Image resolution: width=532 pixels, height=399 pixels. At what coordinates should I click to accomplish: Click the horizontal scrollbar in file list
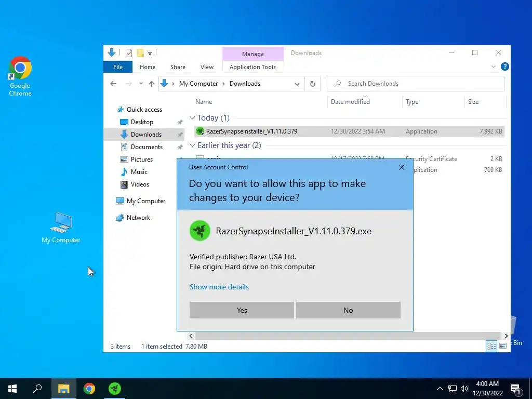click(x=348, y=336)
